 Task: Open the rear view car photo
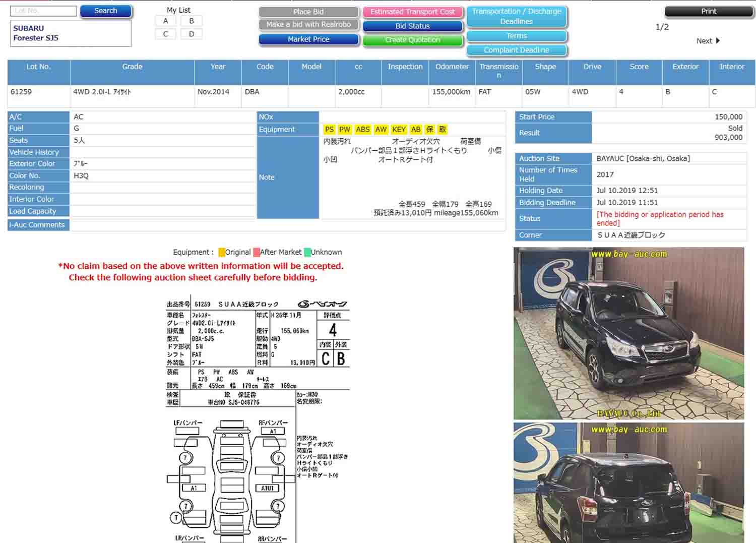628,482
